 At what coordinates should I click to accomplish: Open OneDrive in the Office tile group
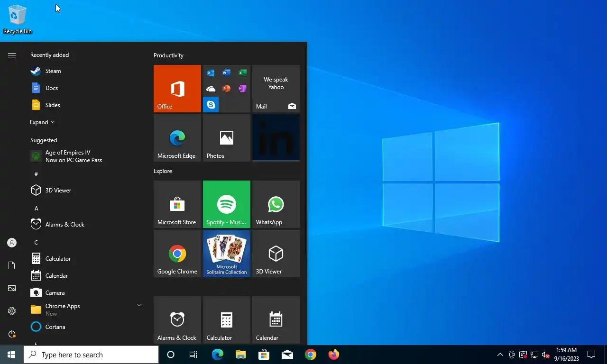(211, 89)
